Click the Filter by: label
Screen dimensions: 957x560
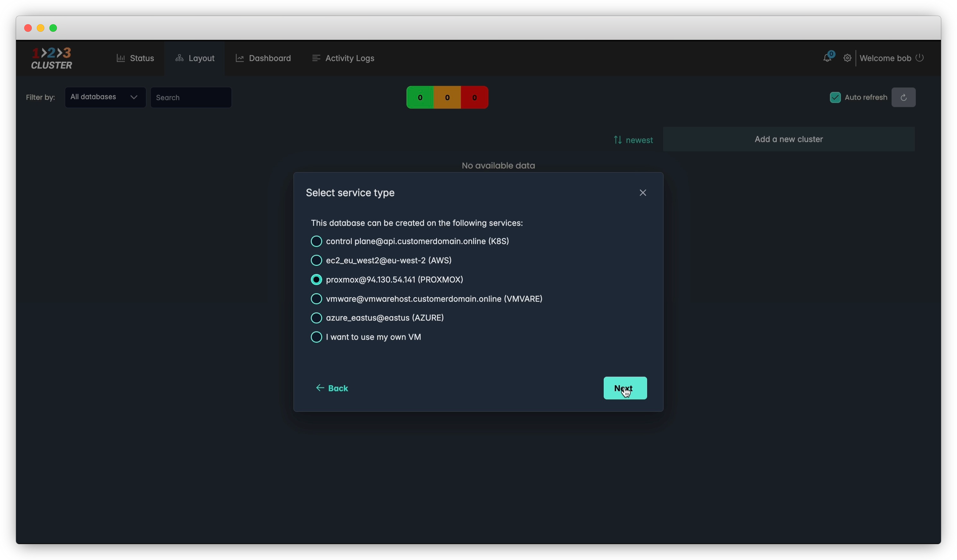pyautogui.click(x=40, y=97)
